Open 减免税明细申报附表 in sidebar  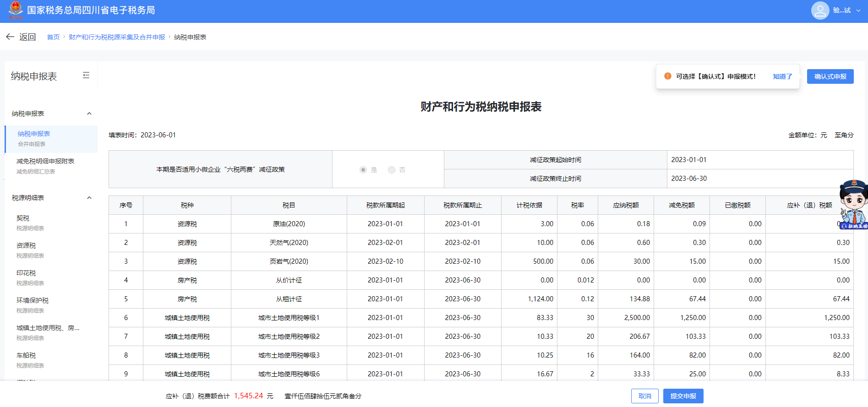[x=45, y=162]
